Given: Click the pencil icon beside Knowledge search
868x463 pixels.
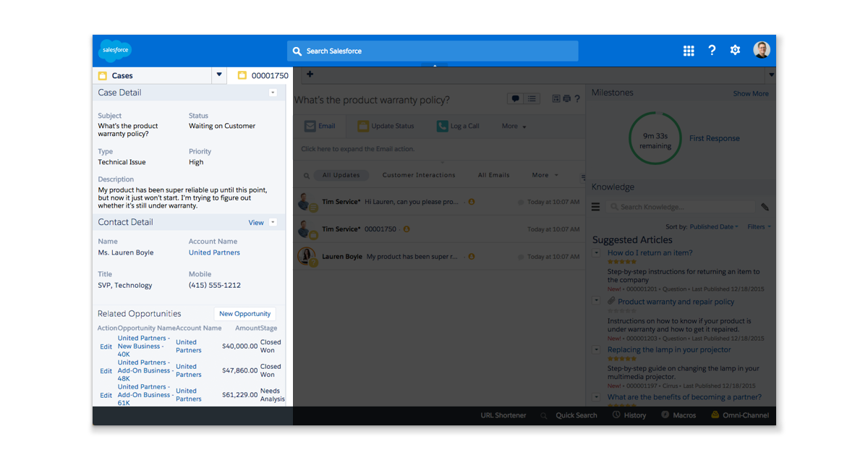Looking at the screenshot, I should 765,207.
